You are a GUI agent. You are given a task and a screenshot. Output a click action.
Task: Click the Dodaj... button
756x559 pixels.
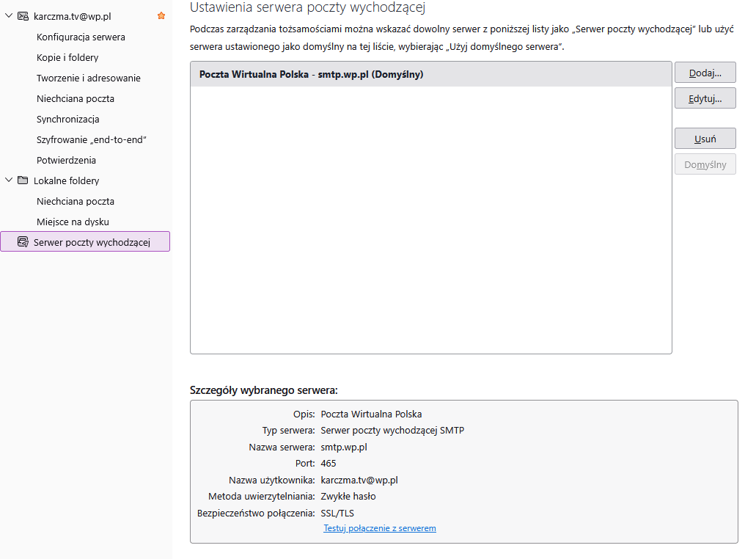705,73
